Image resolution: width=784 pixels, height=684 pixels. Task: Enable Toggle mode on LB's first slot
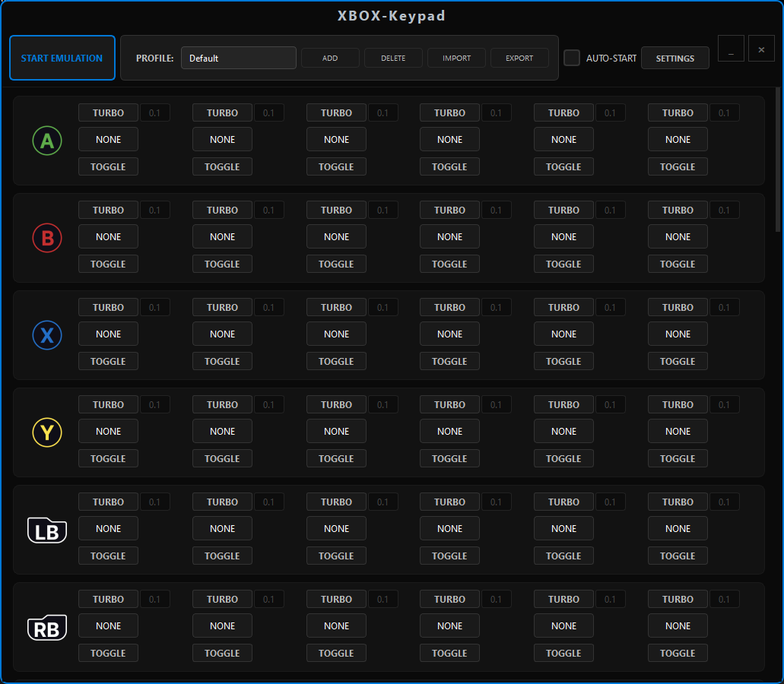pos(108,556)
